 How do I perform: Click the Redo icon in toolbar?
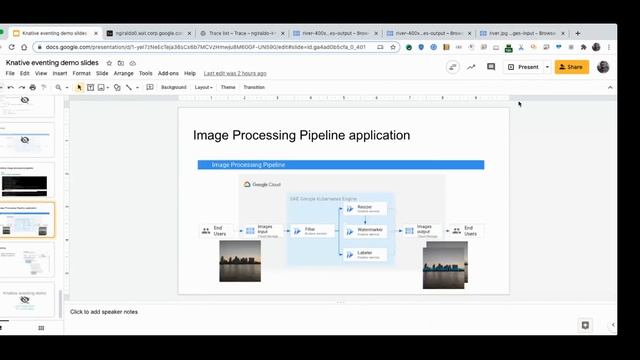(x=22, y=87)
